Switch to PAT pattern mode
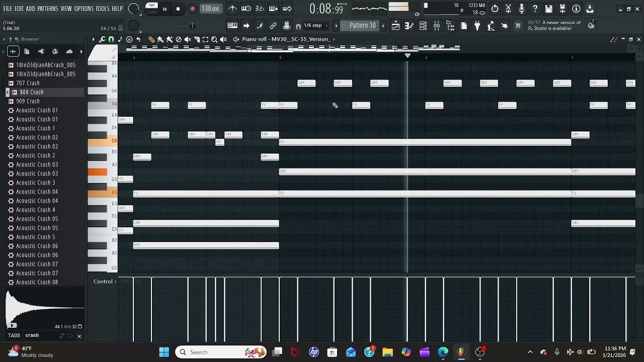The width and height of the screenshot is (644, 362). tap(151, 6)
